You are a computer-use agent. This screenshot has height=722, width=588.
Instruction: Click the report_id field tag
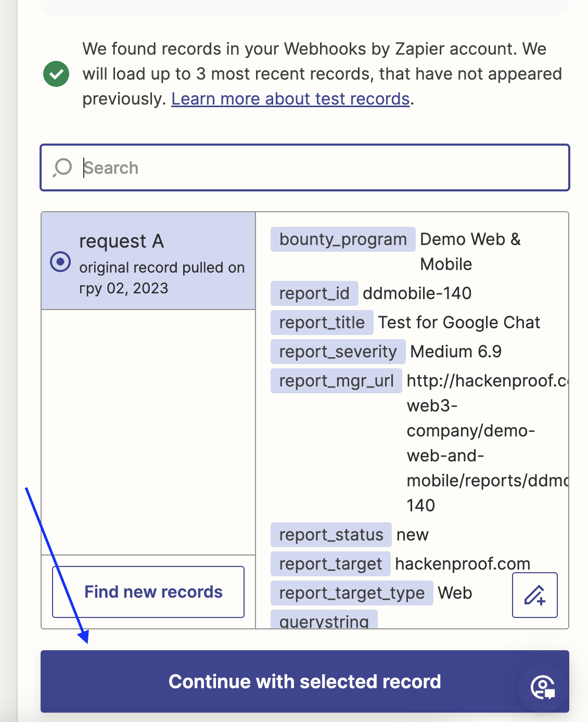click(x=314, y=293)
